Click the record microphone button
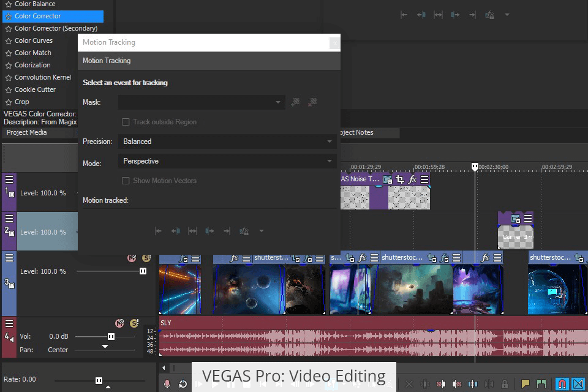The height and width of the screenshot is (392, 588). click(x=167, y=384)
